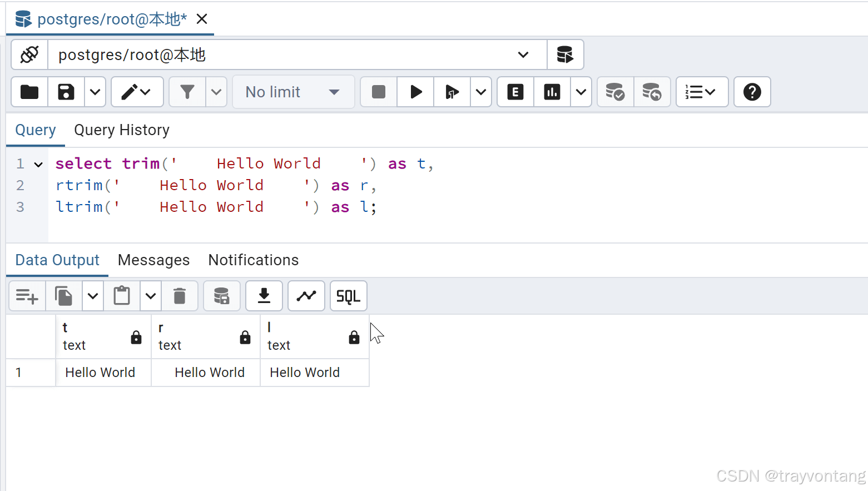Click the Delete row trash icon

[180, 296]
